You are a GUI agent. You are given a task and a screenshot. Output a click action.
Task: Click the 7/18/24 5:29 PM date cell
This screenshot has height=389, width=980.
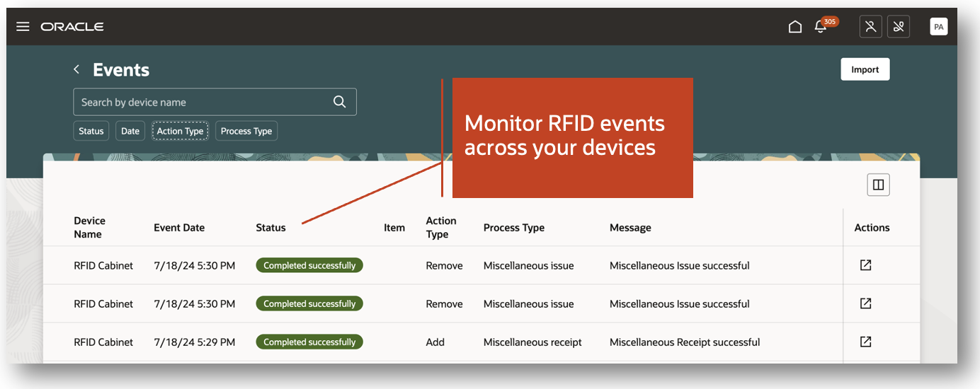click(194, 342)
